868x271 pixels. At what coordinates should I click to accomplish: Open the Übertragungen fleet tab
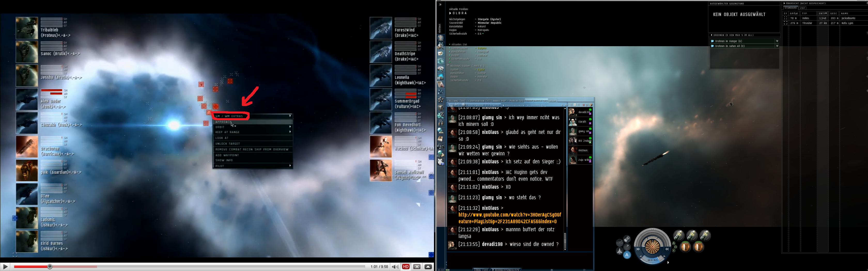516,105
